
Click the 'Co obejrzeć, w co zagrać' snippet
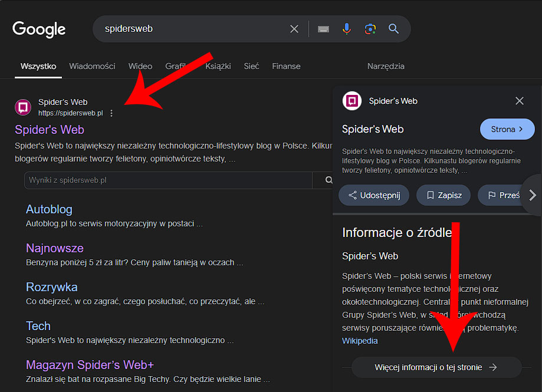click(x=145, y=302)
